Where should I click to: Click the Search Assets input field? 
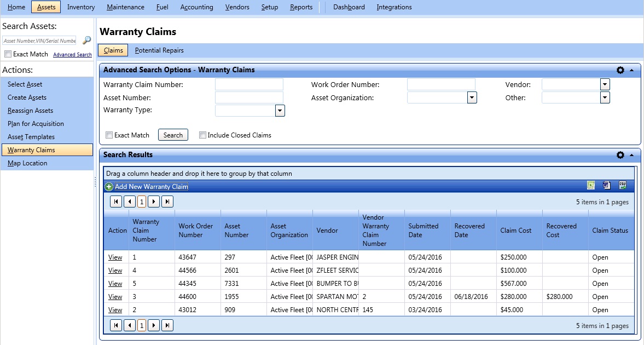coord(39,41)
